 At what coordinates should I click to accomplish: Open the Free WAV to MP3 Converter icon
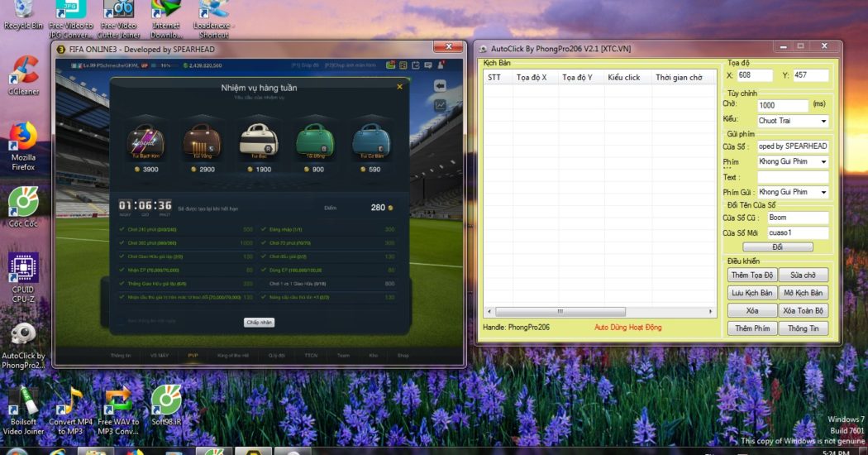[118, 410]
